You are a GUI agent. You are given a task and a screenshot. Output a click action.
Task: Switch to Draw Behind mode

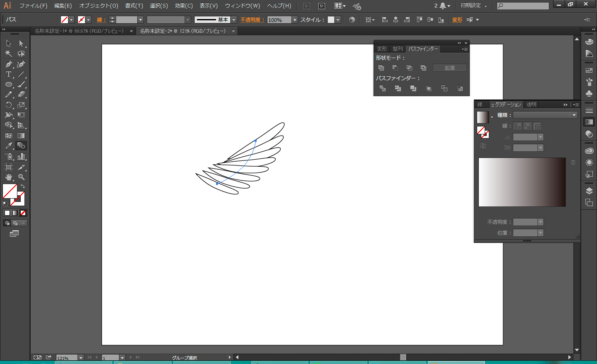click(x=15, y=223)
